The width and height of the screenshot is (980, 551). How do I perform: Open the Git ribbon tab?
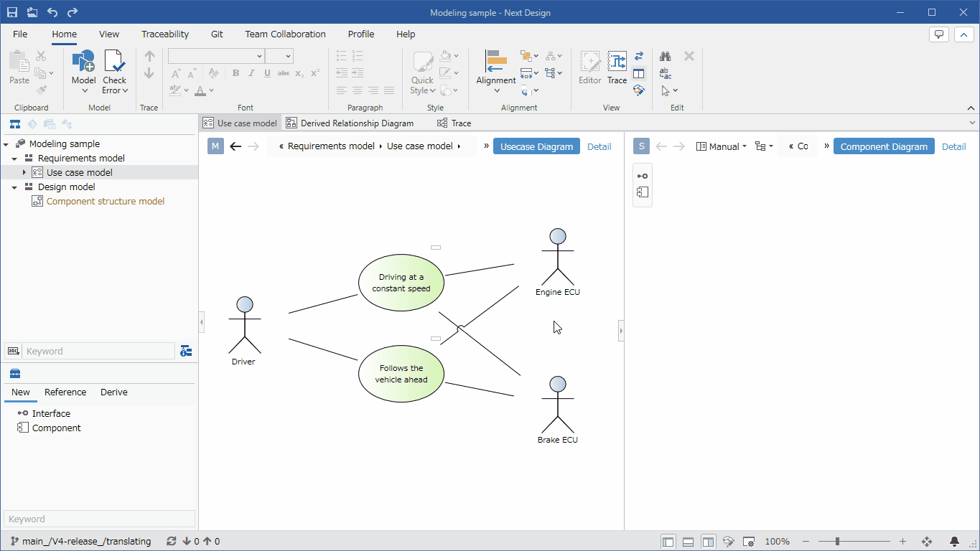coord(217,34)
